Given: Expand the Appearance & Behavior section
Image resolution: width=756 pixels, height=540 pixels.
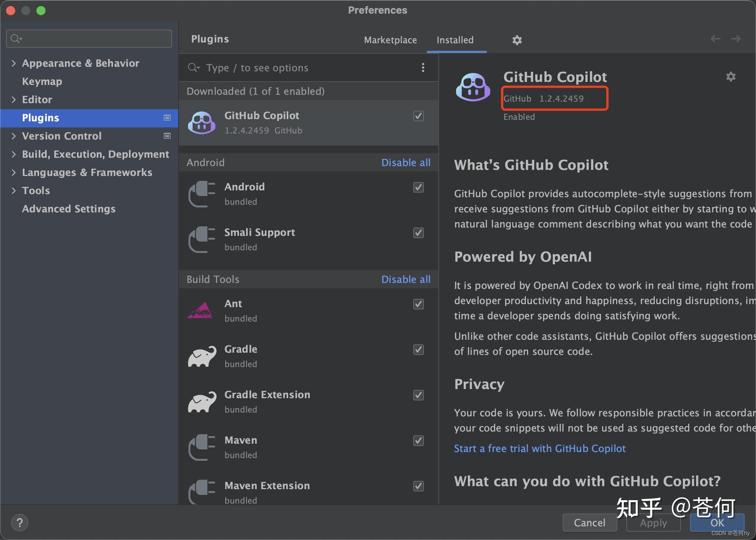Looking at the screenshot, I should [14, 63].
